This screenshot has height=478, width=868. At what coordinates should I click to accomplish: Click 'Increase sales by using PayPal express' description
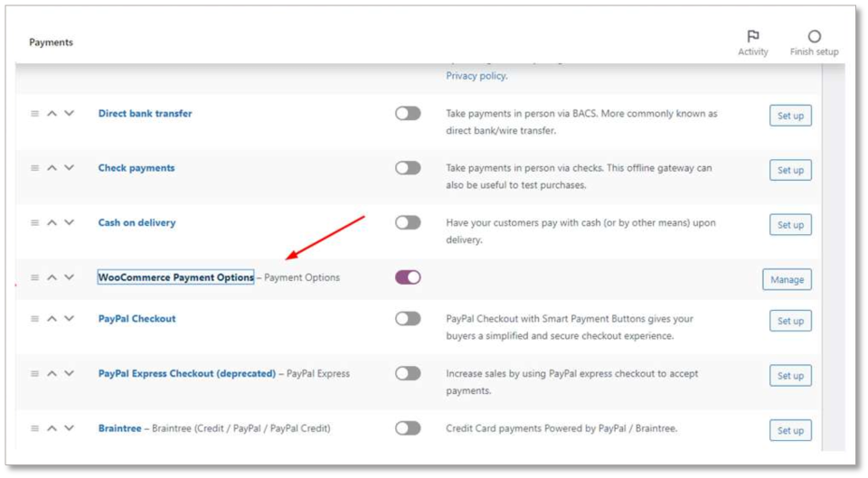click(571, 381)
